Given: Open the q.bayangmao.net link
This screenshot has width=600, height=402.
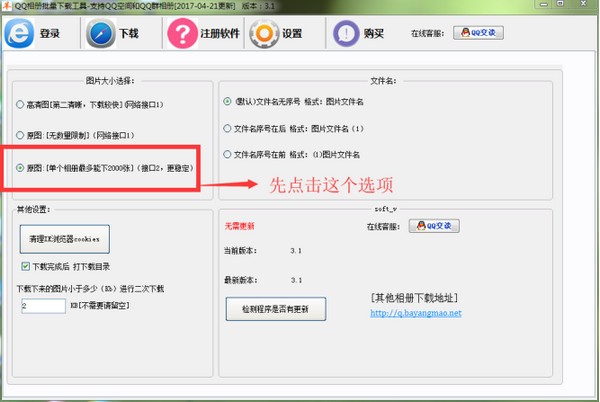Looking at the screenshot, I should pos(416,313).
